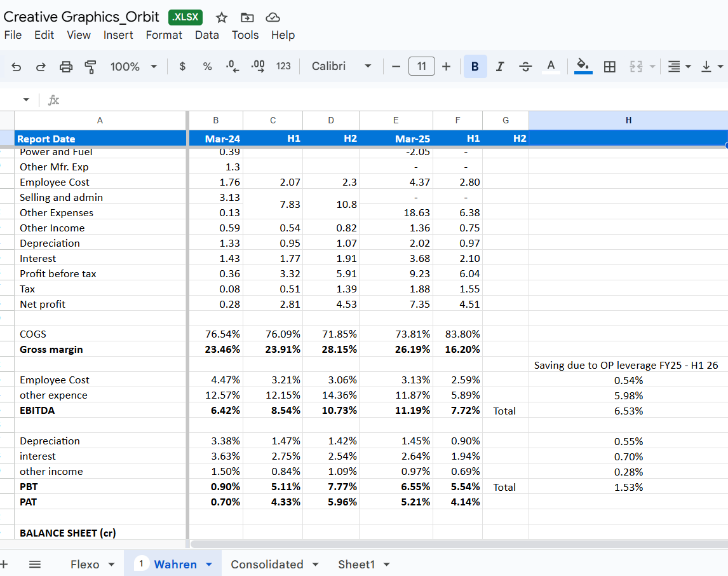The width and height of the screenshot is (728, 576).
Task: Toggle Bold formatting
Action: tap(475, 66)
